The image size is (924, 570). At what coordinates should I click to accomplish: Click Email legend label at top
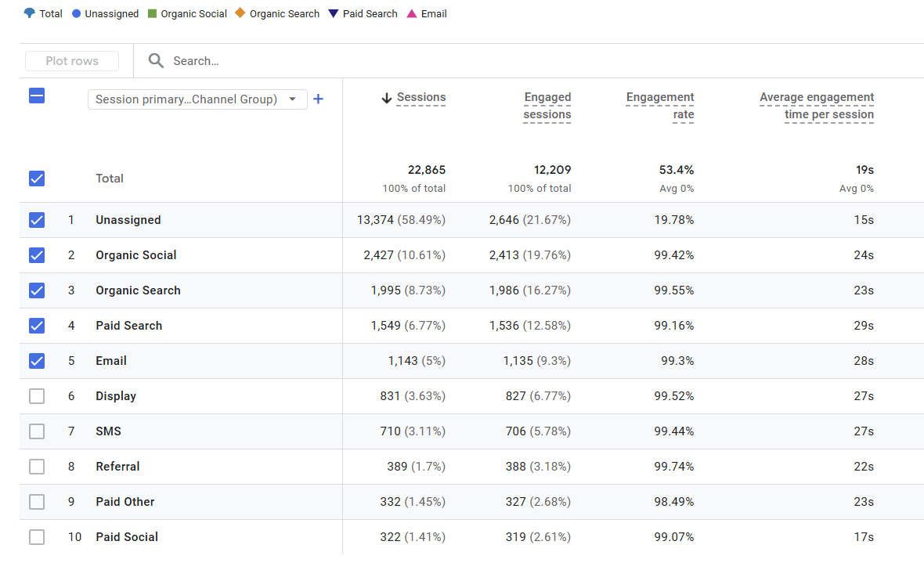pyautogui.click(x=434, y=13)
